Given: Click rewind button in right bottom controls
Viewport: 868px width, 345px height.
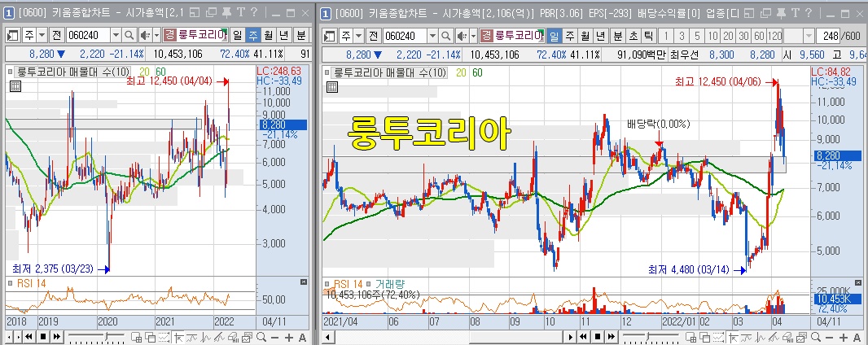Looking at the screenshot, I should pyautogui.click(x=583, y=336).
